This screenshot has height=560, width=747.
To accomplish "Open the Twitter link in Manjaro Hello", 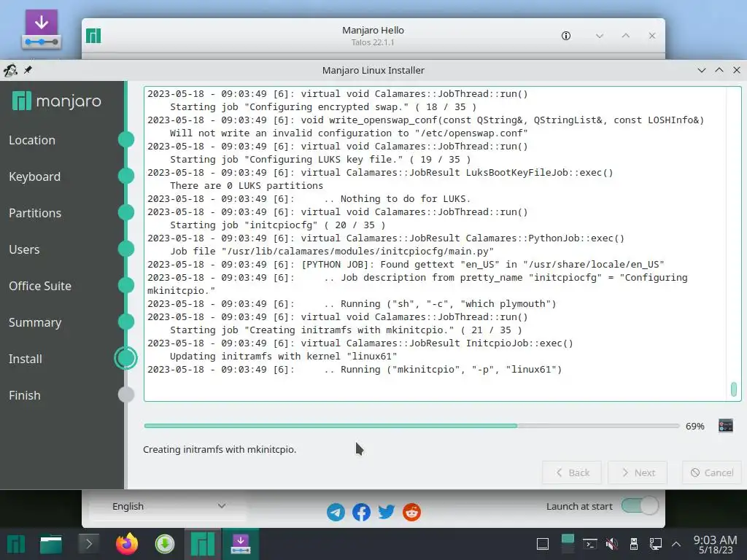I will click(387, 513).
